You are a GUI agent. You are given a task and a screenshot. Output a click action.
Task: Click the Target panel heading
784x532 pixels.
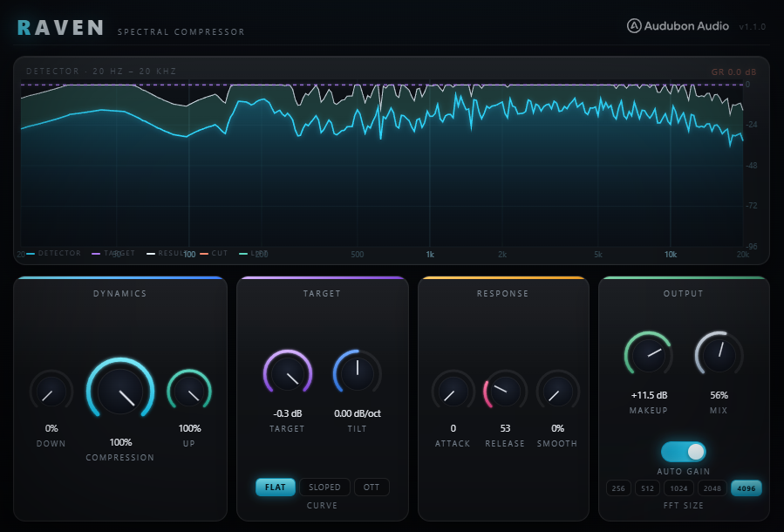pos(322,294)
